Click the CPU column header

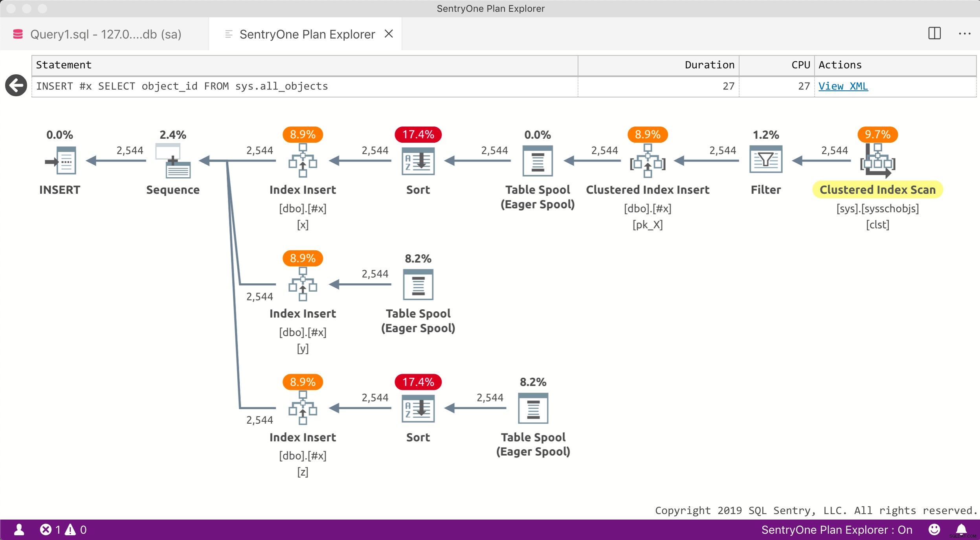777,65
